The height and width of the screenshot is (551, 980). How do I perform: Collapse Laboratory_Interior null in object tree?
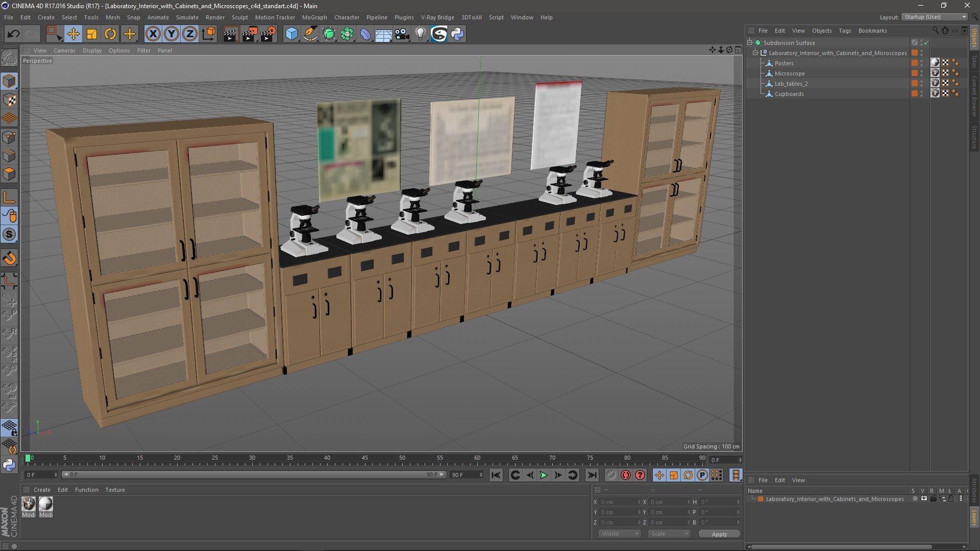tap(755, 53)
